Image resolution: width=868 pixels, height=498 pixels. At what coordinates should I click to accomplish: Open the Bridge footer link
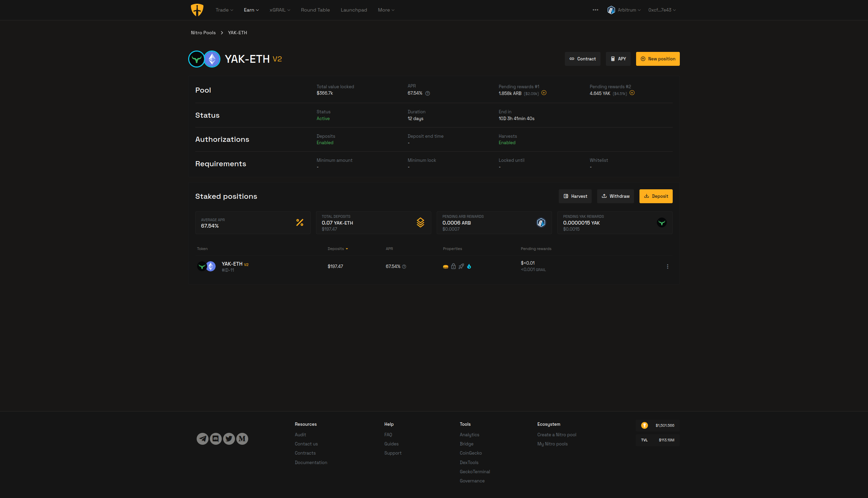click(x=466, y=444)
